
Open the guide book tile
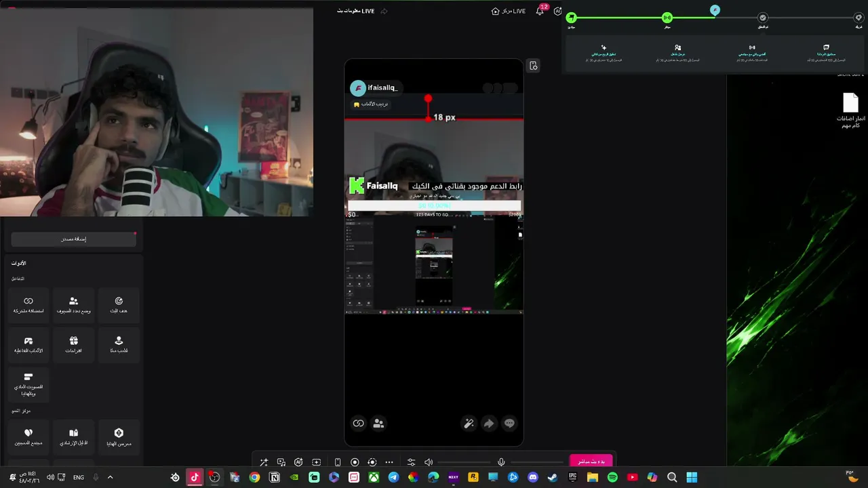(73, 437)
